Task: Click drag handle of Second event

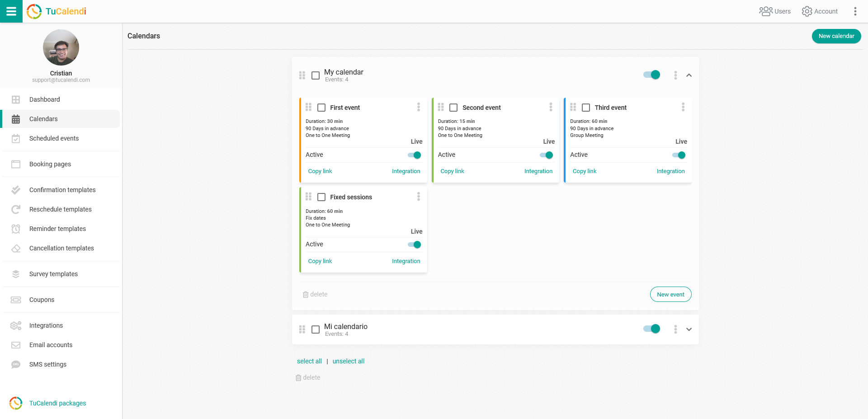Action: click(441, 107)
